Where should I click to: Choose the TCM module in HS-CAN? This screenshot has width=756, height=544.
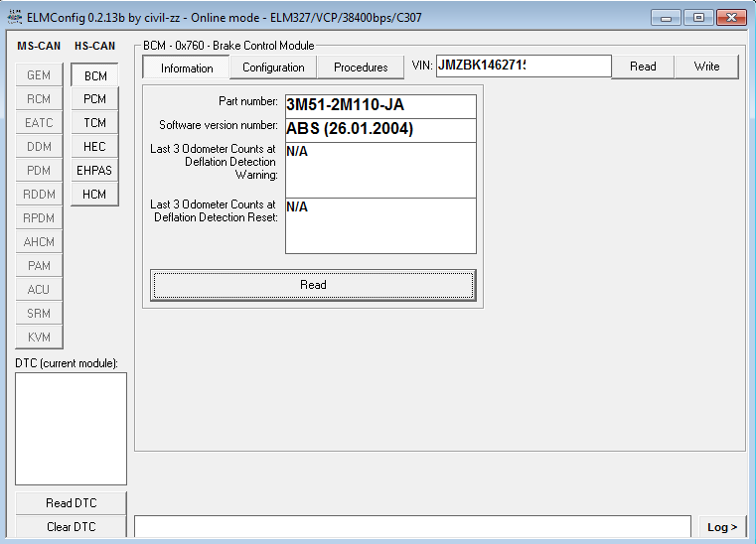(94, 123)
